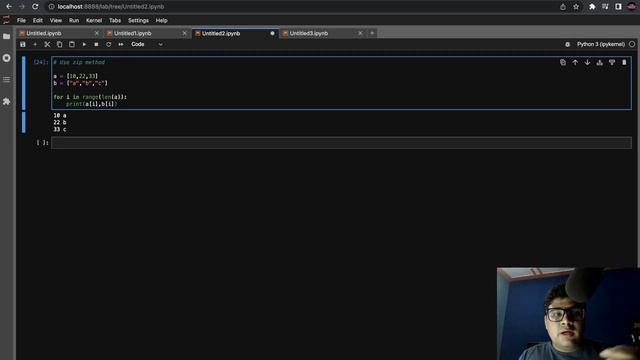
Task: Close the Untitled3.ipynb tab
Action: coord(360,33)
